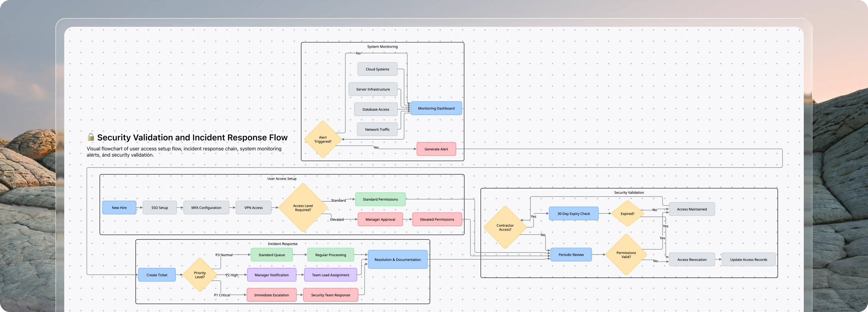Image resolution: width=868 pixels, height=312 pixels.
Task: Click the Standard Permissions node
Action: click(380, 199)
